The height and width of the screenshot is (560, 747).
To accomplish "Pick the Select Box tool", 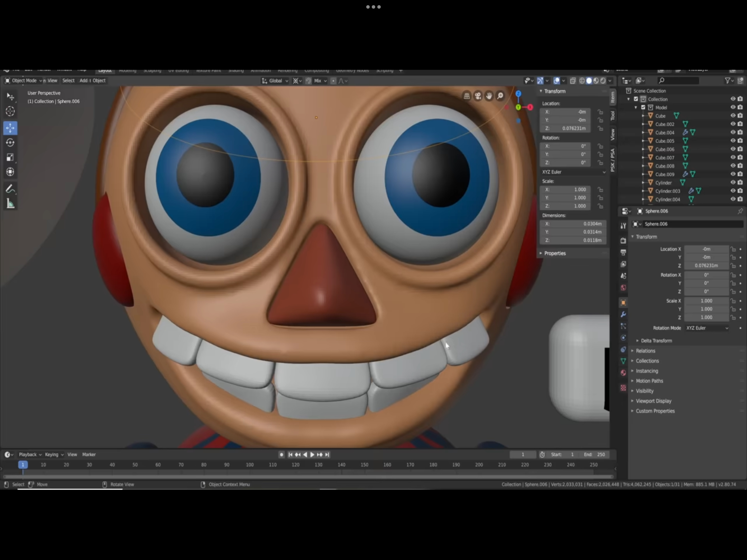I will 10,96.
